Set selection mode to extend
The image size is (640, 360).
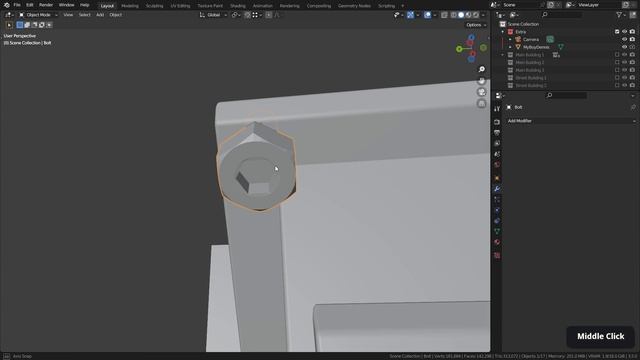tap(27, 25)
